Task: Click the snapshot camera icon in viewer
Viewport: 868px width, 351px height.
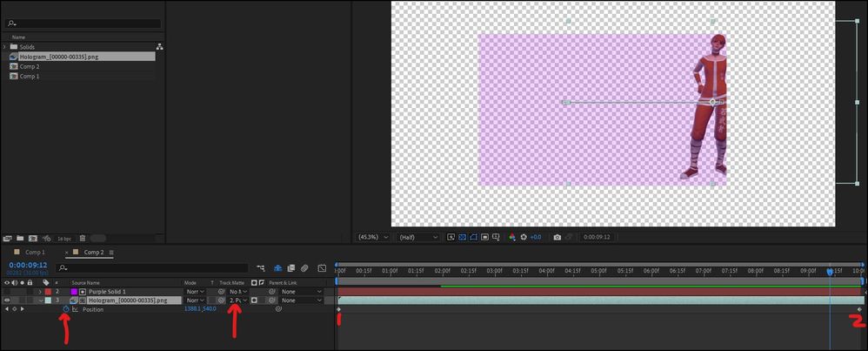Action: pyautogui.click(x=557, y=237)
